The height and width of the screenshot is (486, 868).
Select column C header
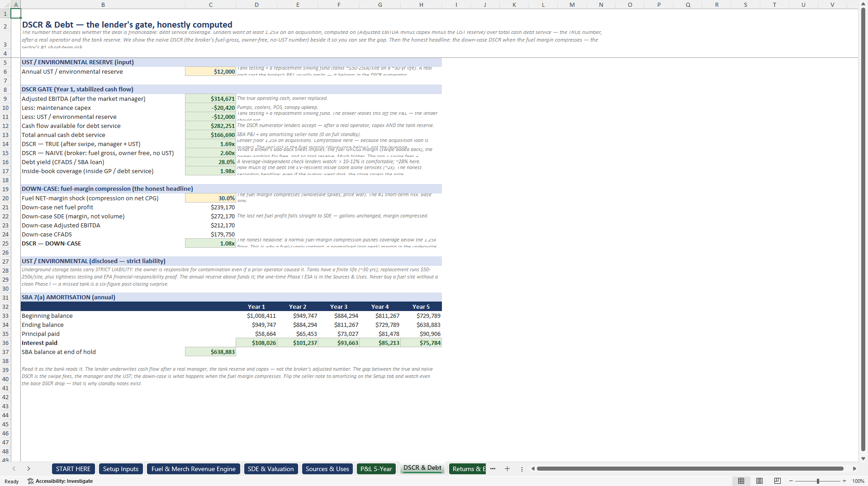pos(210,5)
